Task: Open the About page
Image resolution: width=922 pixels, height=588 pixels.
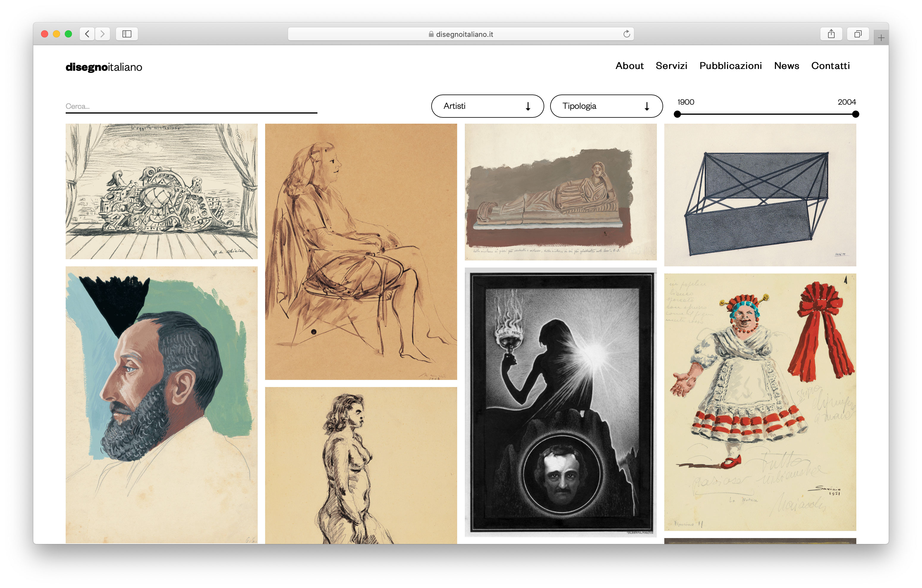Action: tap(630, 66)
